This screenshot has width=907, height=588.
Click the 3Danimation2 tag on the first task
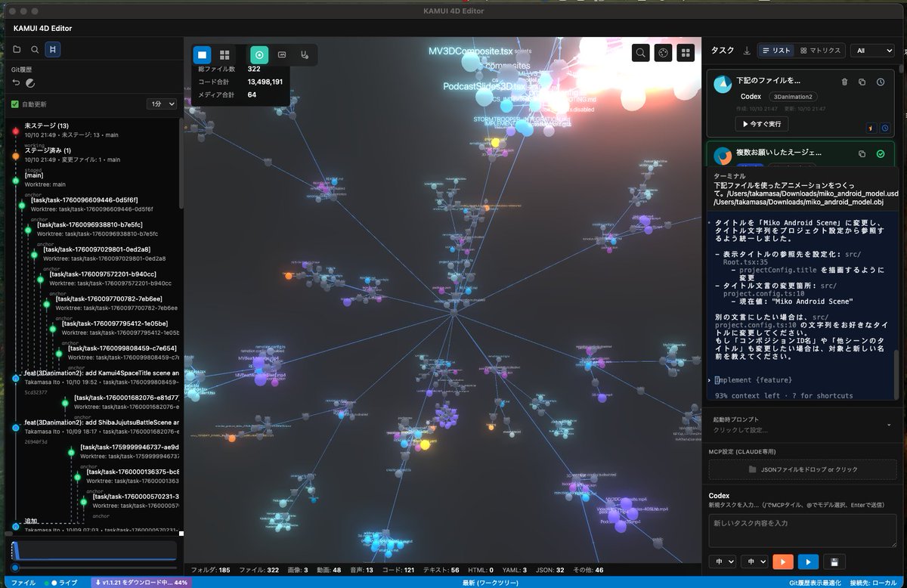coord(793,97)
